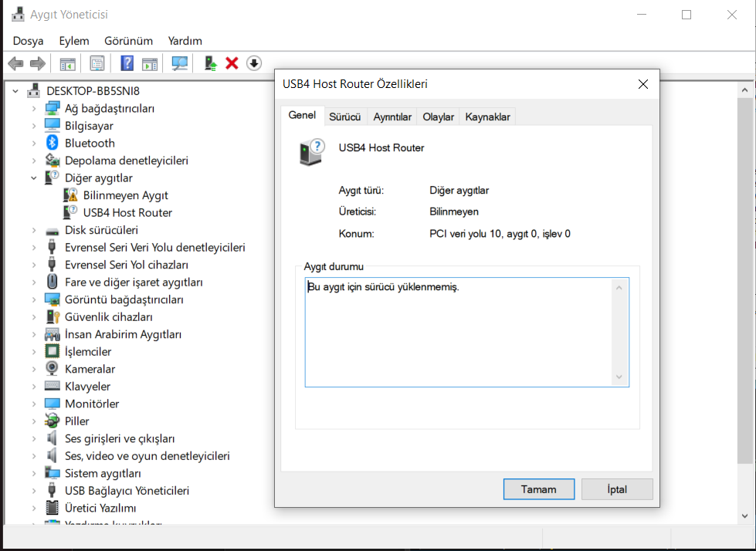
Task: Click the 'PCI veri yolu 10, aygıt 0, işlev 0' text
Action: [500, 234]
